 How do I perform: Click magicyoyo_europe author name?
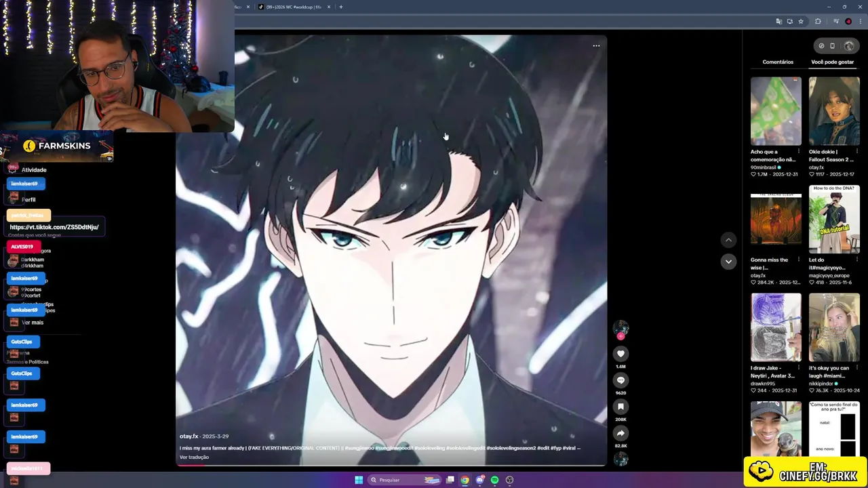point(828,276)
